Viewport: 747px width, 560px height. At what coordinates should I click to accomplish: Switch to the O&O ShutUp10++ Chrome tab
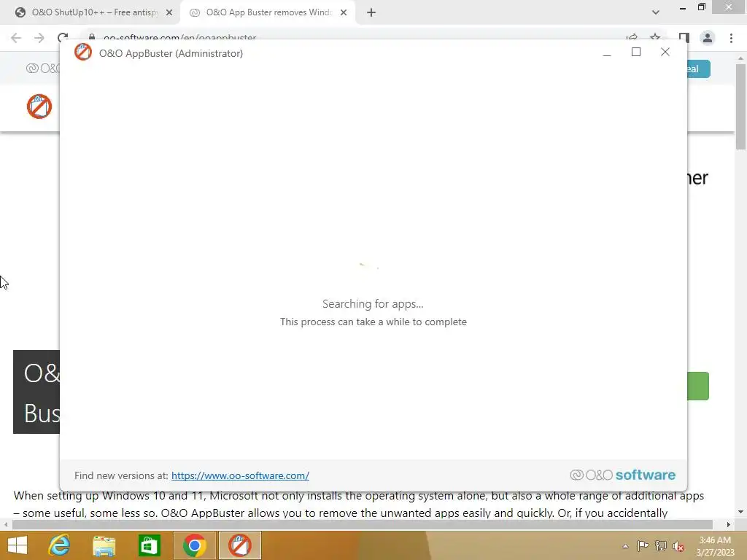93,12
